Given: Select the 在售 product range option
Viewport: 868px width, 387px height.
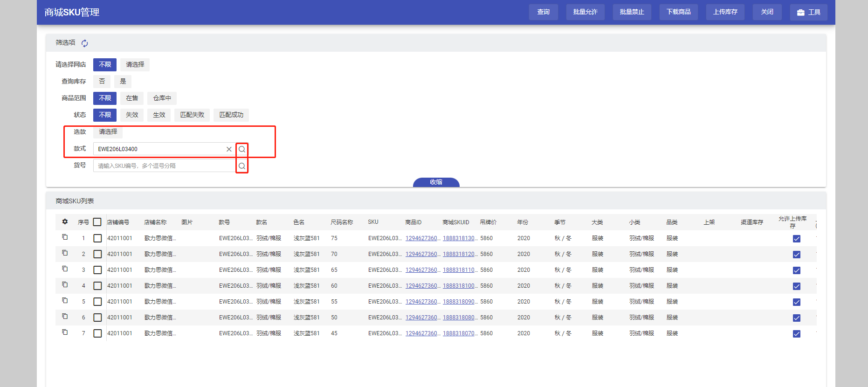Looking at the screenshot, I should (132, 98).
